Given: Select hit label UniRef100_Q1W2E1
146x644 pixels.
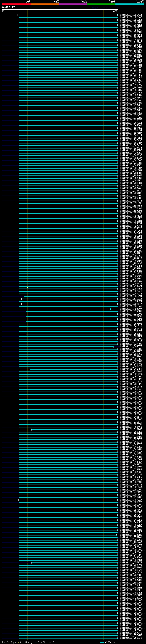Looking at the screenshot, I should tap(131, 369).
